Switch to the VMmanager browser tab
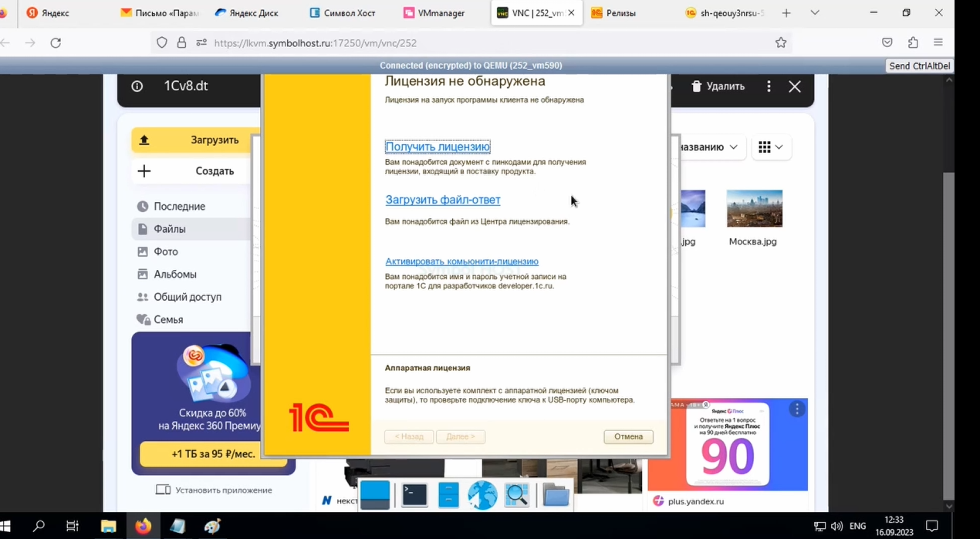This screenshot has width=980, height=539. point(443,13)
